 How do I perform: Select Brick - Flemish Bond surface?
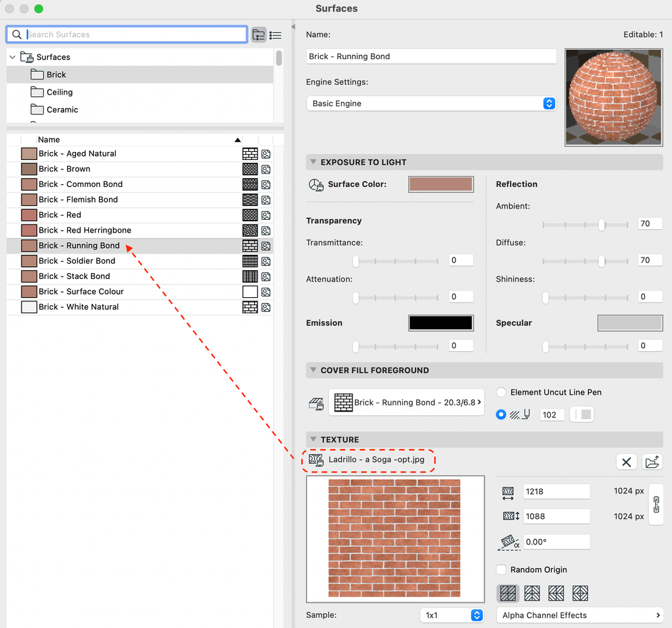coord(78,200)
